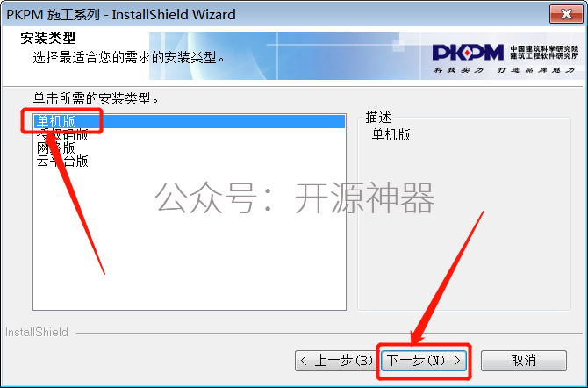Go back with 上一步(B) button
The width and height of the screenshot is (588, 388).
[x=337, y=361]
